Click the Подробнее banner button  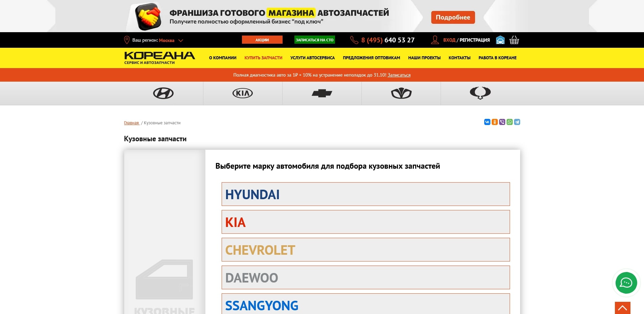(453, 17)
